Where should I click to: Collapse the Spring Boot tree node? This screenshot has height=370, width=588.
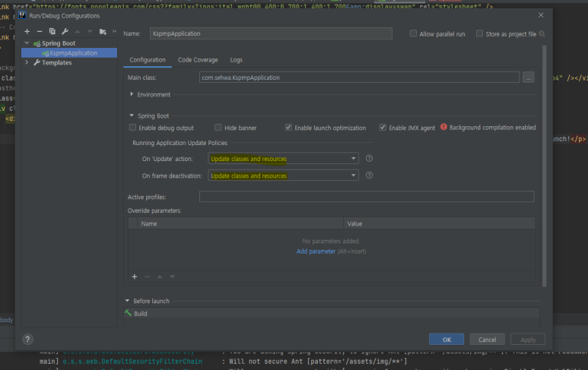[27, 43]
